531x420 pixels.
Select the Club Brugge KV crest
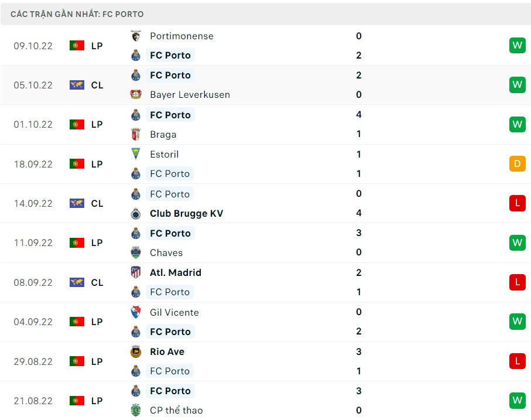135,213
